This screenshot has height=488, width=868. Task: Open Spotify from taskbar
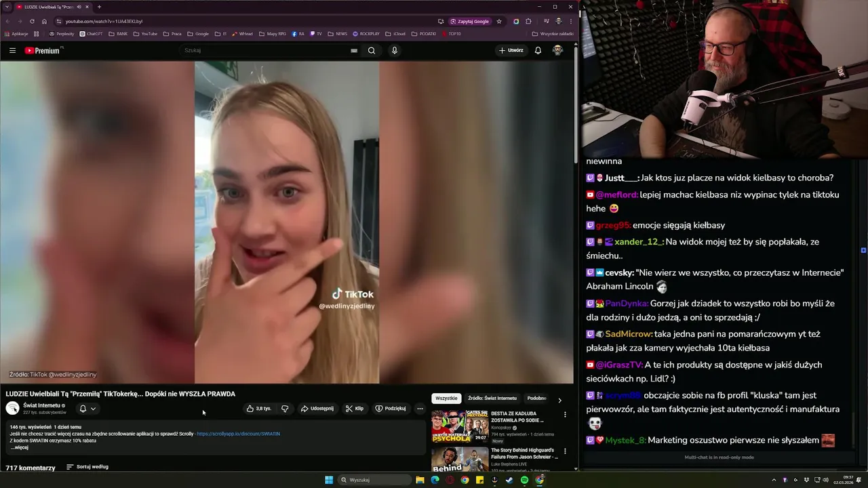point(524,480)
